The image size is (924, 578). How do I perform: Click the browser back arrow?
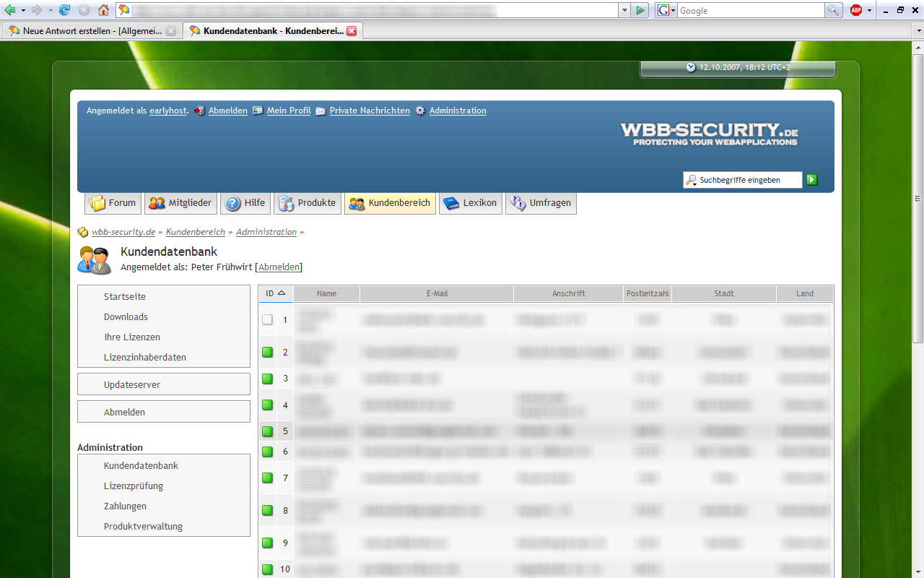[x=10, y=10]
